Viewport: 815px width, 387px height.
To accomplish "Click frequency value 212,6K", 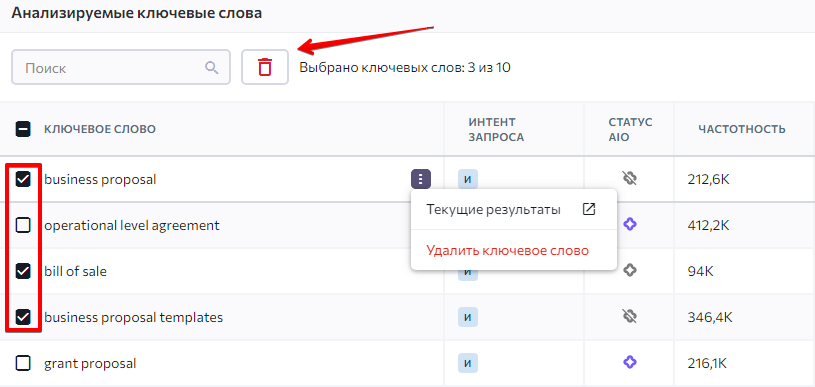I will tap(708, 180).
